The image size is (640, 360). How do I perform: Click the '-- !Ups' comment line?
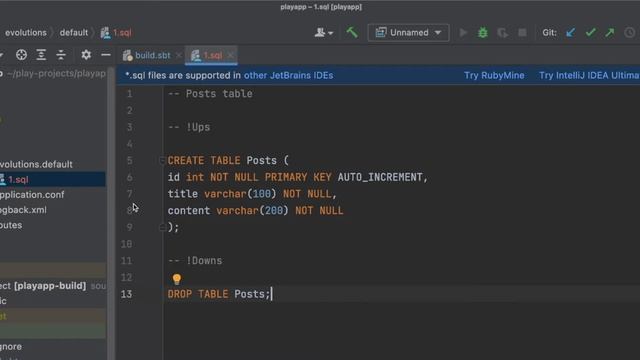[189, 127]
